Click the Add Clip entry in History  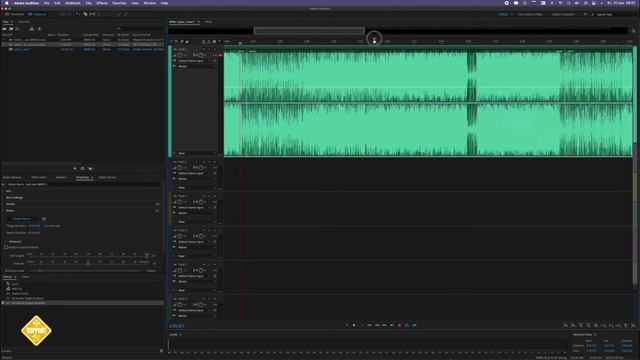(16, 289)
